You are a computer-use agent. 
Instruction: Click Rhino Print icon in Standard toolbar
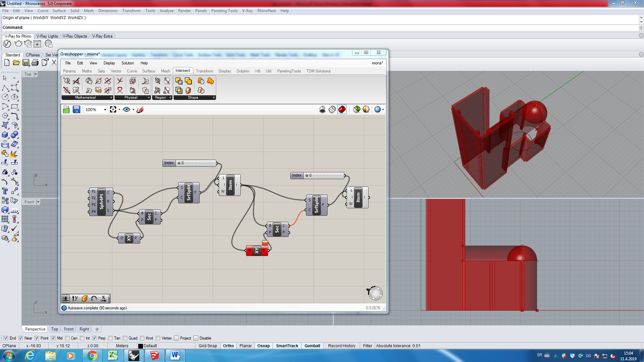(35, 62)
